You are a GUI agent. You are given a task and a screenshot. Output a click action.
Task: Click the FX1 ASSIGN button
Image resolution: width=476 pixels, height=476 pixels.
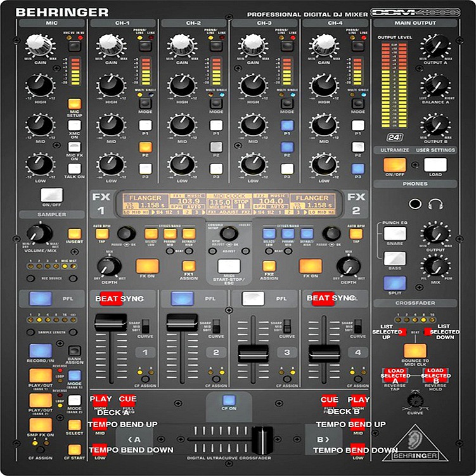pos(188,266)
